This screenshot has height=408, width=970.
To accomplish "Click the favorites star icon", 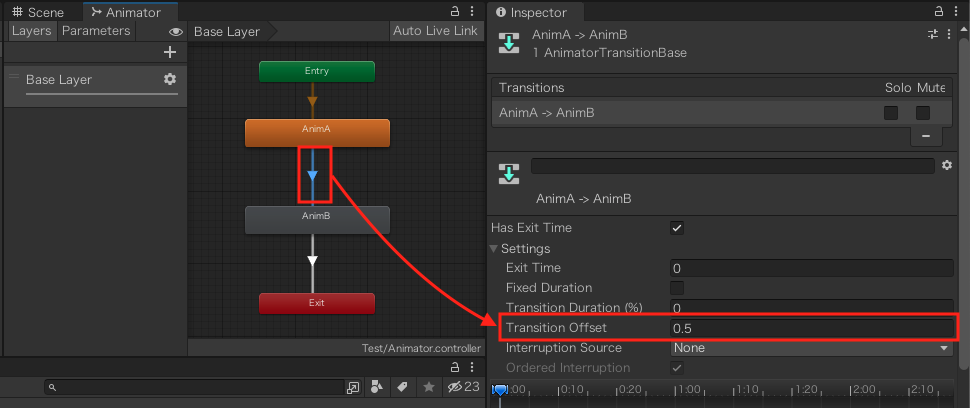I will click(x=429, y=387).
